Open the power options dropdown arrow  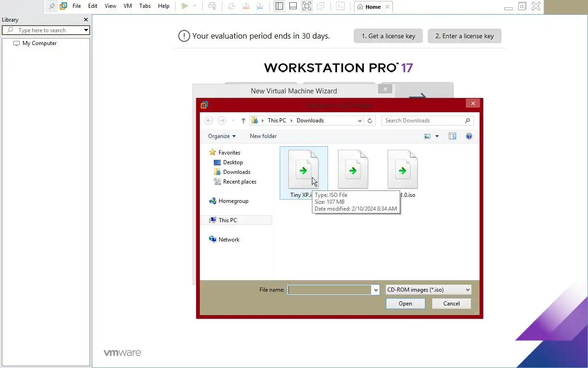[x=195, y=6]
